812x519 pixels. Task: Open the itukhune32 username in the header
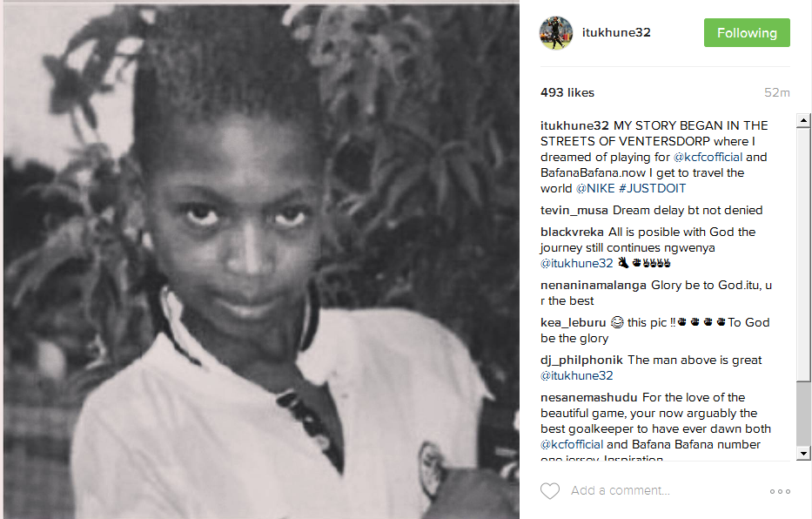(616, 32)
